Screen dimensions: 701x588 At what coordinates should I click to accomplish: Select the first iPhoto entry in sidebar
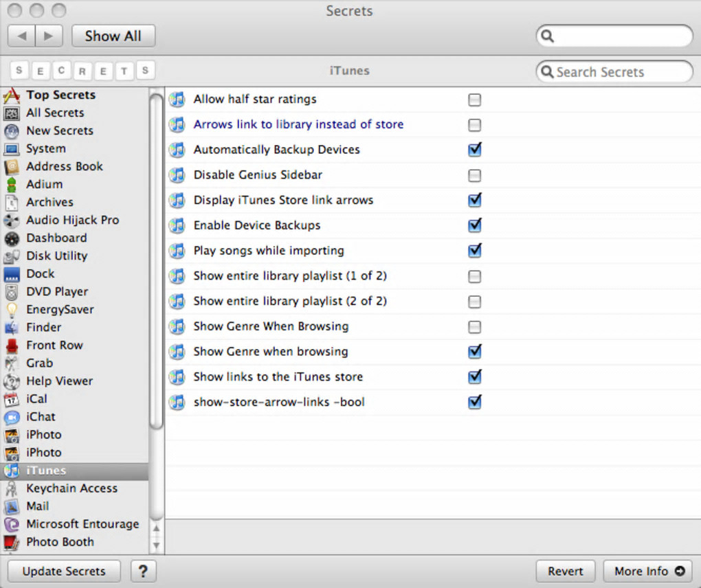[x=44, y=434]
